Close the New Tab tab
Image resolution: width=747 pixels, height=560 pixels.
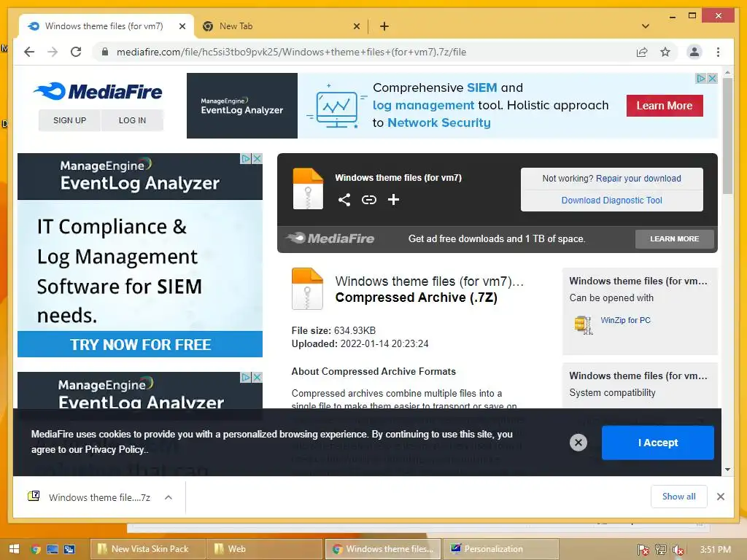point(356,26)
